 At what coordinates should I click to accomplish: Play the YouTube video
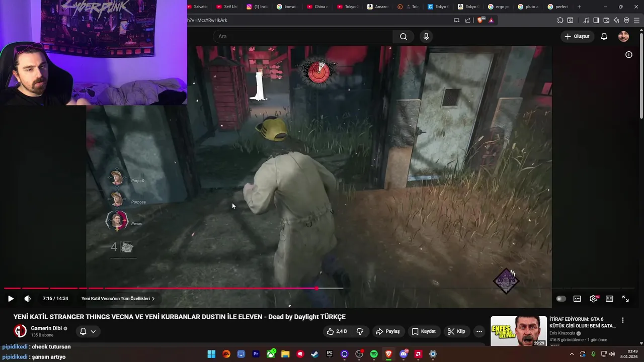(x=11, y=299)
